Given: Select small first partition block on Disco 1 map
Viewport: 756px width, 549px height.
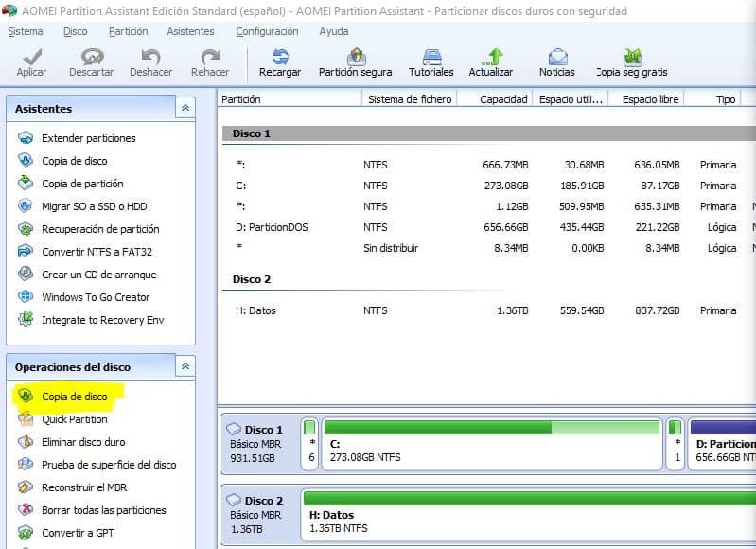Looking at the screenshot, I should 310,444.
